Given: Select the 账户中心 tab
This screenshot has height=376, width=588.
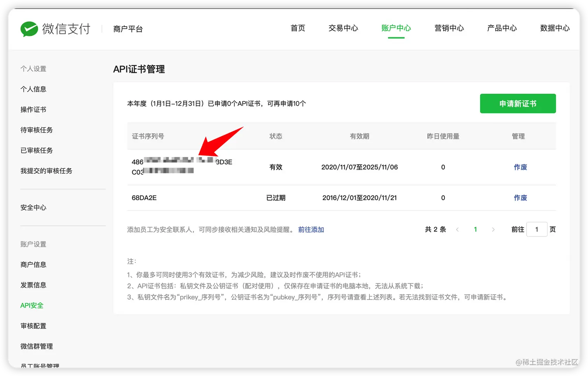Looking at the screenshot, I should tap(396, 28).
